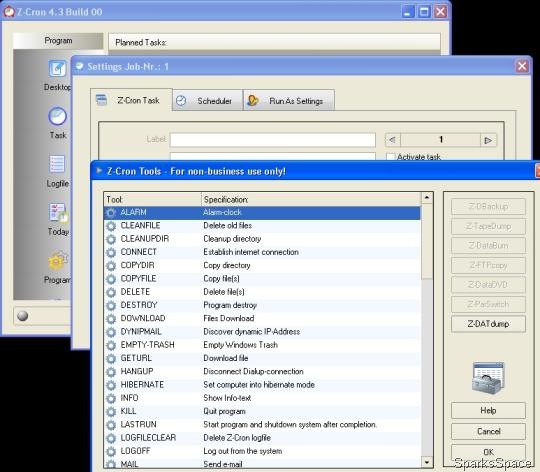The image size is (540, 472).
Task: Click the gear icon beside KILL
Action: coord(111,412)
